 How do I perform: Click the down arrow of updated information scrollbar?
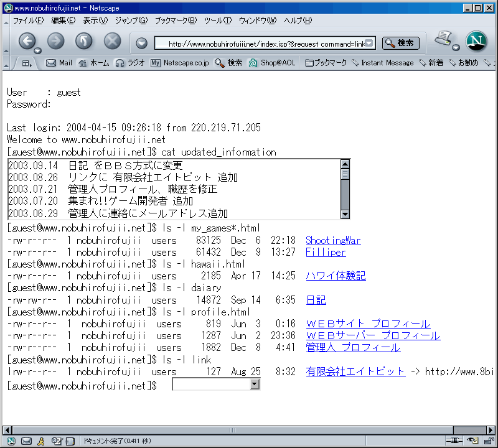(345, 214)
